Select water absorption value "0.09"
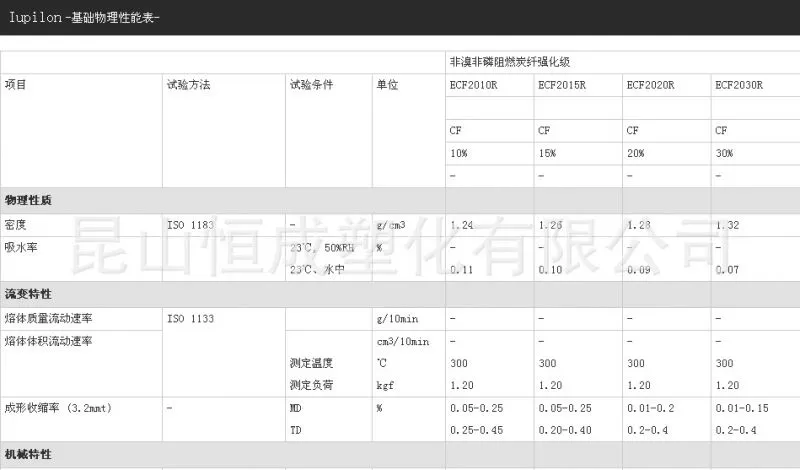Screen dimensions: 800x470 tap(639, 270)
